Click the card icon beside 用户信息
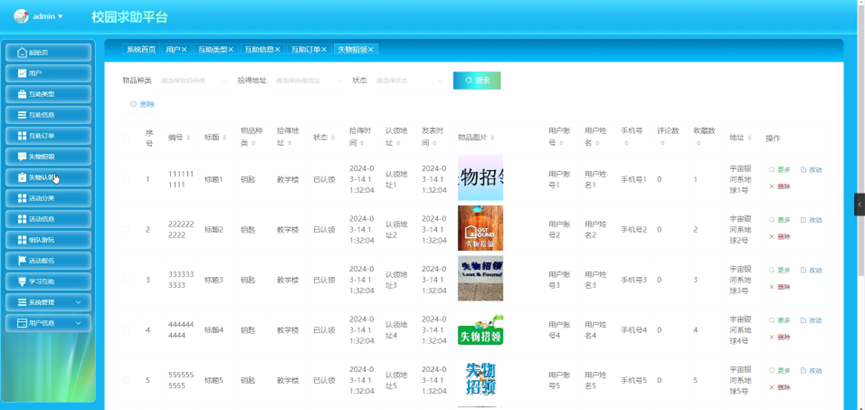Viewport: 865px width, 410px height. [22, 323]
